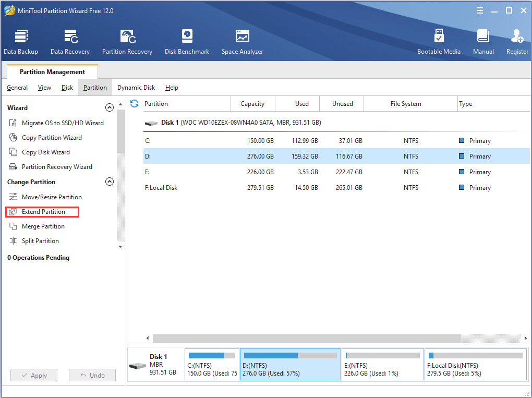Collapse the Change Partition section
This screenshot has height=398, width=532.
[109, 182]
